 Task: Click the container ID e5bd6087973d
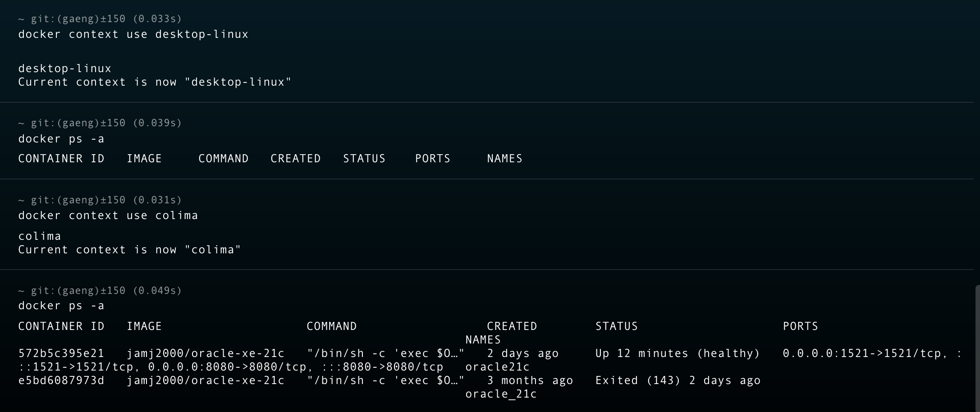tap(61, 380)
